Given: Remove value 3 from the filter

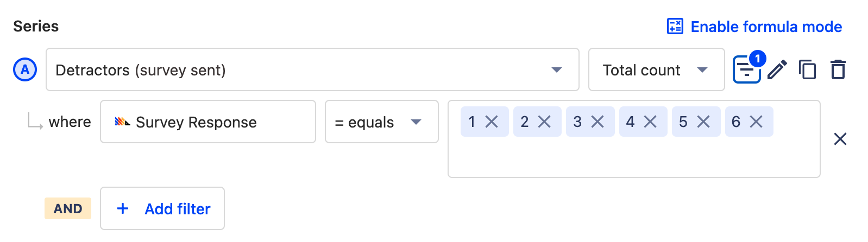Looking at the screenshot, I should click(597, 122).
